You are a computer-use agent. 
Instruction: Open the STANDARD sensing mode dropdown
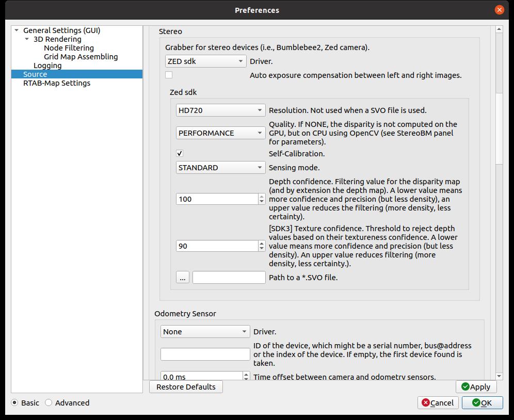coord(220,168)
